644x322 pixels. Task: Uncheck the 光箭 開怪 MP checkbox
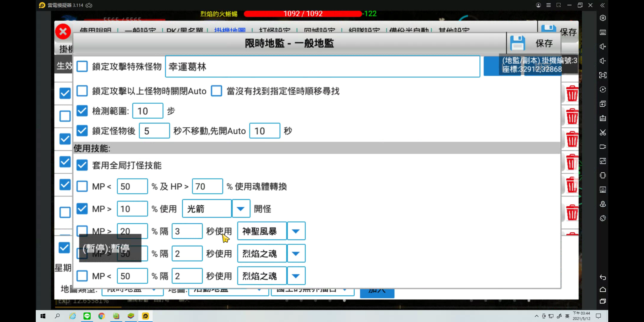(x=82, y=209)
